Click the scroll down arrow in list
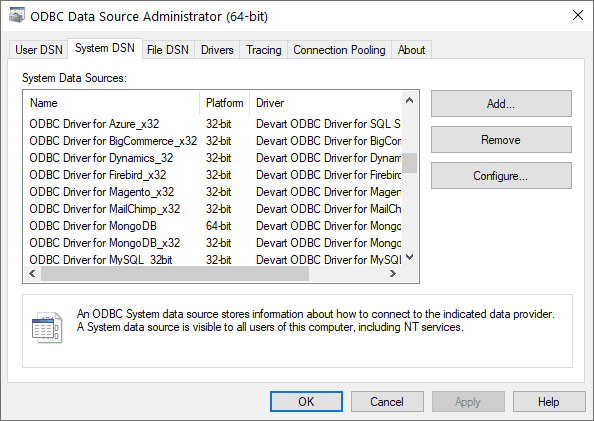This screenshot has height=421, width=594. (x=410, y=257)
